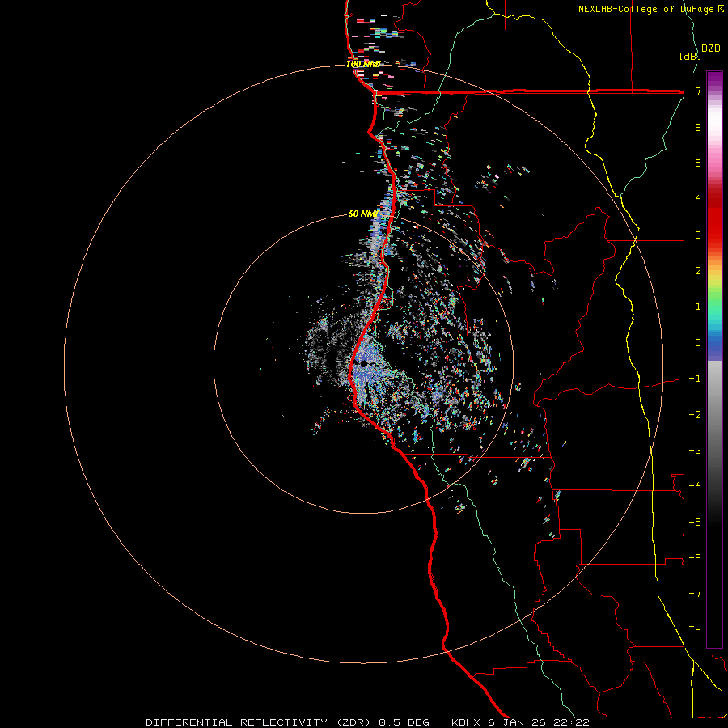The height and width of the screenshot is (728, 728).
Task: Click the '7' tick label on the dB scale
Action: click(x=698, y=91)
